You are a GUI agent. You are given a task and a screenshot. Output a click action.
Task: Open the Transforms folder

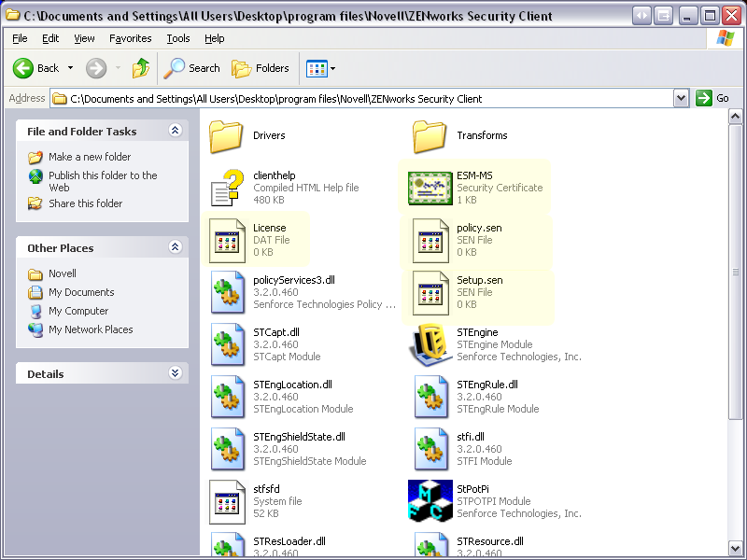point(430,136)
